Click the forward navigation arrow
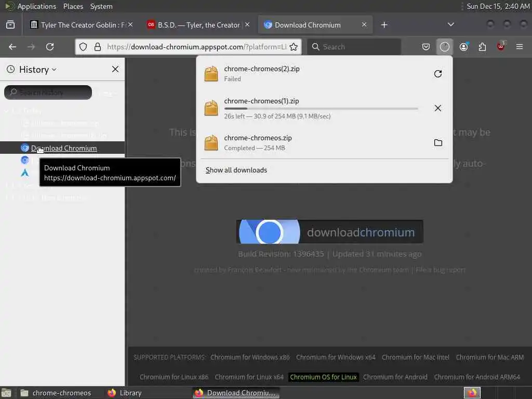Viewport: 532px width, 399px height. point(31,47)
